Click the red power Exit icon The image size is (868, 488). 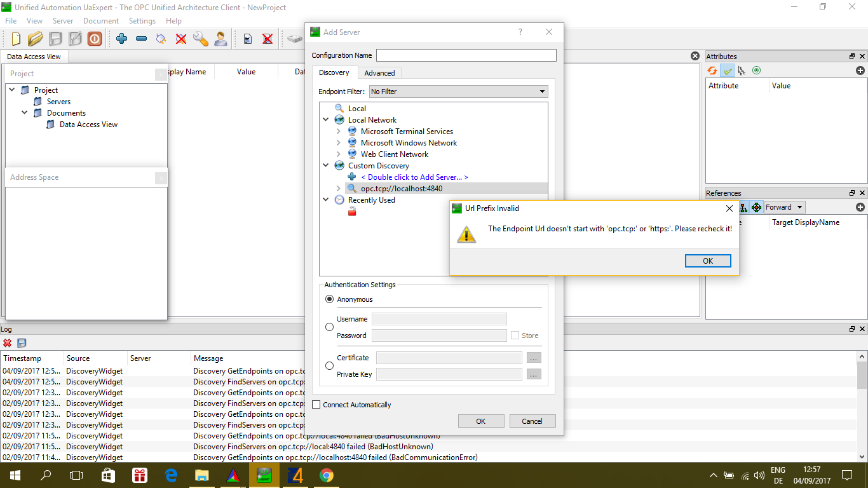click(95, 39)
